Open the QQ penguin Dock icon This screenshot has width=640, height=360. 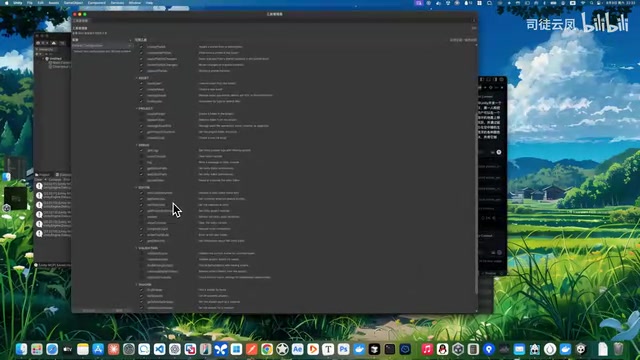tap(442, 349)
